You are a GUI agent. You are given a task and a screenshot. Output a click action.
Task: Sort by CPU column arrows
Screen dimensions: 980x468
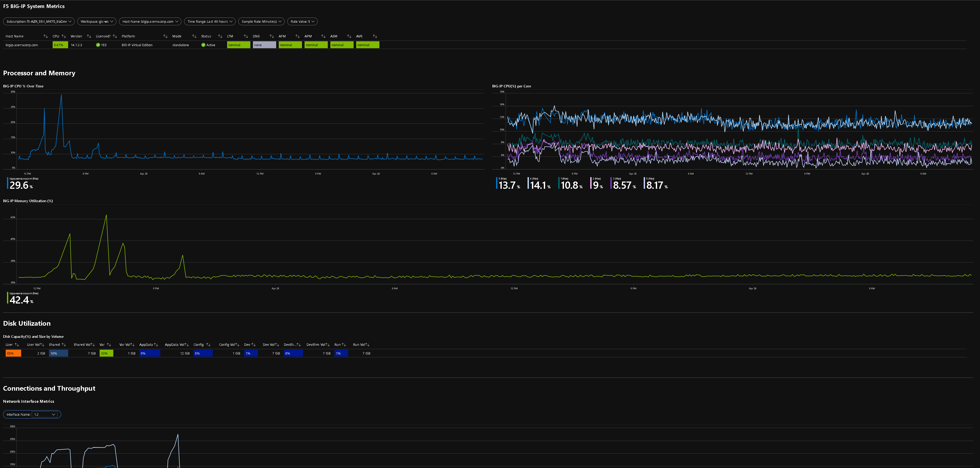pos(63,36)
